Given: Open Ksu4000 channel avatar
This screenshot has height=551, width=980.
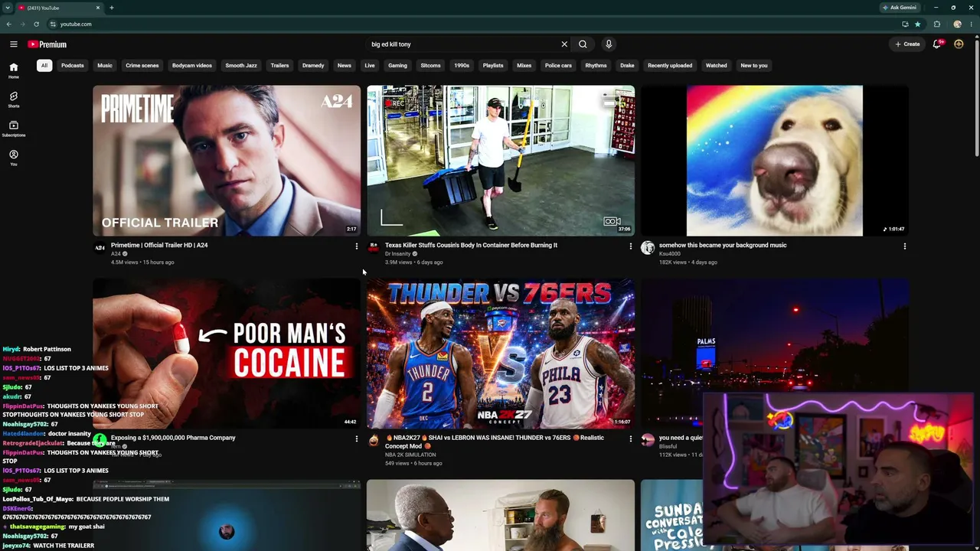Looking at the screenshot, I should tap(648, 248).
